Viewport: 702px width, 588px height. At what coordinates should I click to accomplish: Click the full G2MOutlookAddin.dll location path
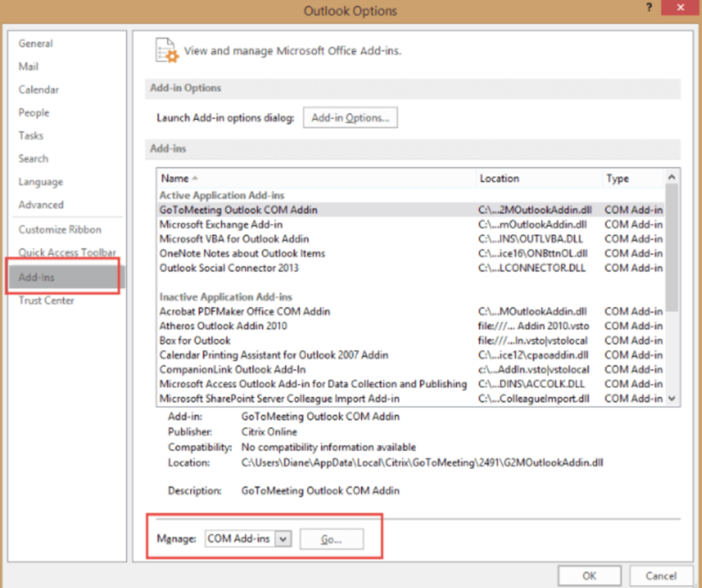[422, 463]
